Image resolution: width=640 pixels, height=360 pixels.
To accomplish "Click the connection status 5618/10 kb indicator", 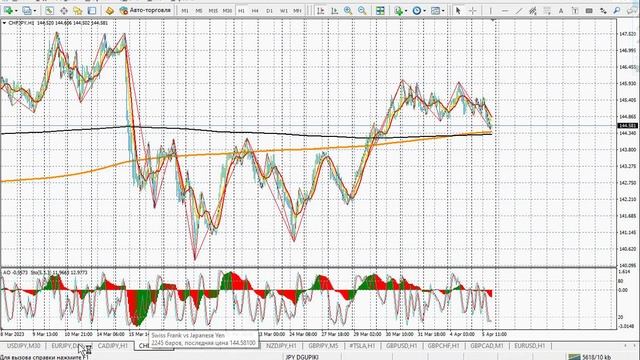I will click(590, 357).
